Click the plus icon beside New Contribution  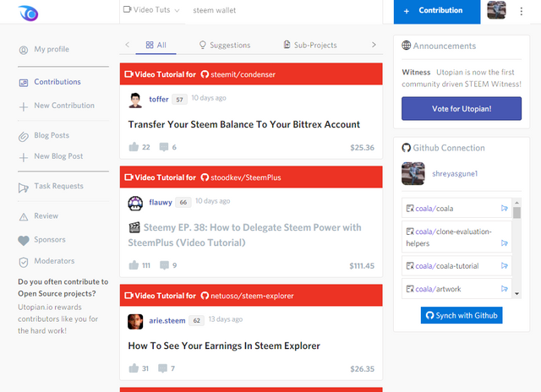(x=24, y=106)
